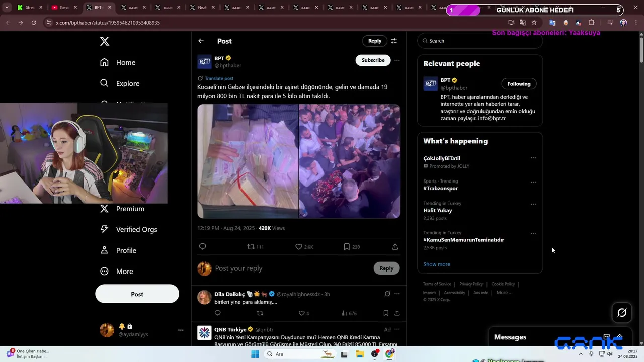
Task: Open three-dot menu on Dila Dalkılıç reply
Action: coord(397,294)
